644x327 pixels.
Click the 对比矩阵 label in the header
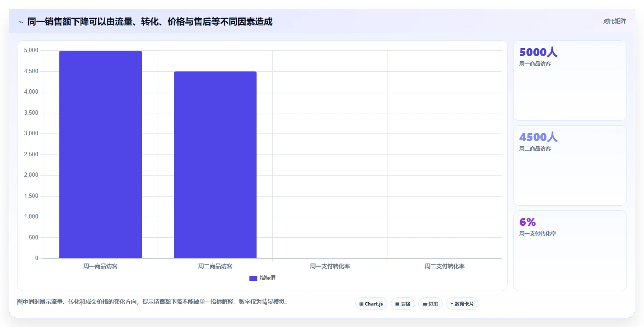tap(614, 21)
